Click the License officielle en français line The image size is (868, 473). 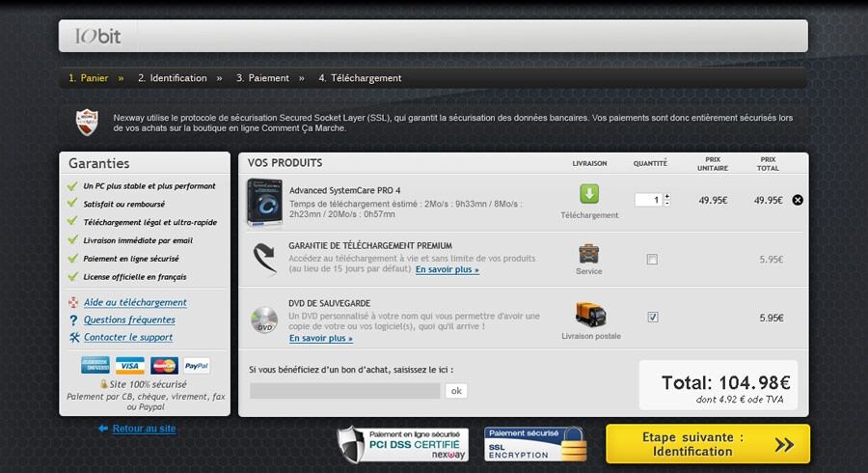pyautogui.click(x=134, y=277)
